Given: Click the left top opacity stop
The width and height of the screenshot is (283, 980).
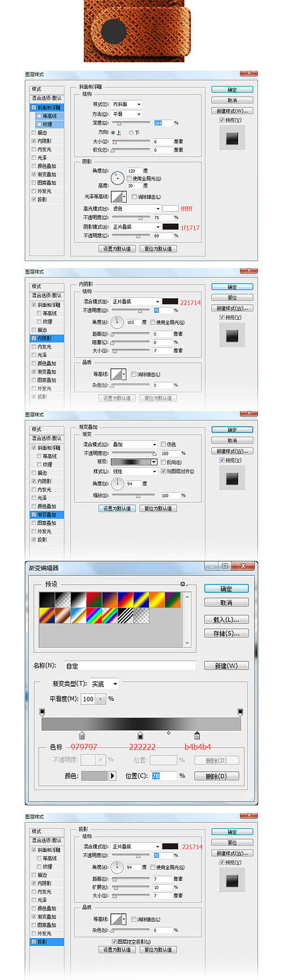Looking at the screenshot, I should click(x=42, y=712).
